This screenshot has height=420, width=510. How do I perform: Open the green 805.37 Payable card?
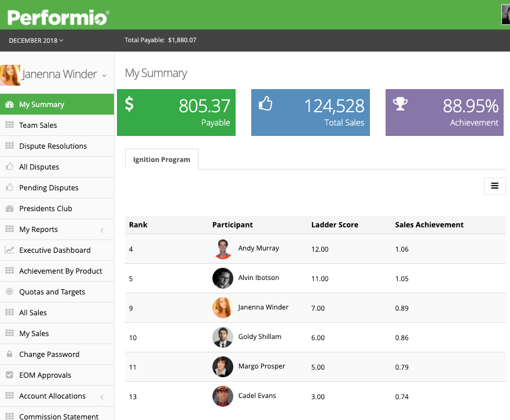tap(177, 112)
